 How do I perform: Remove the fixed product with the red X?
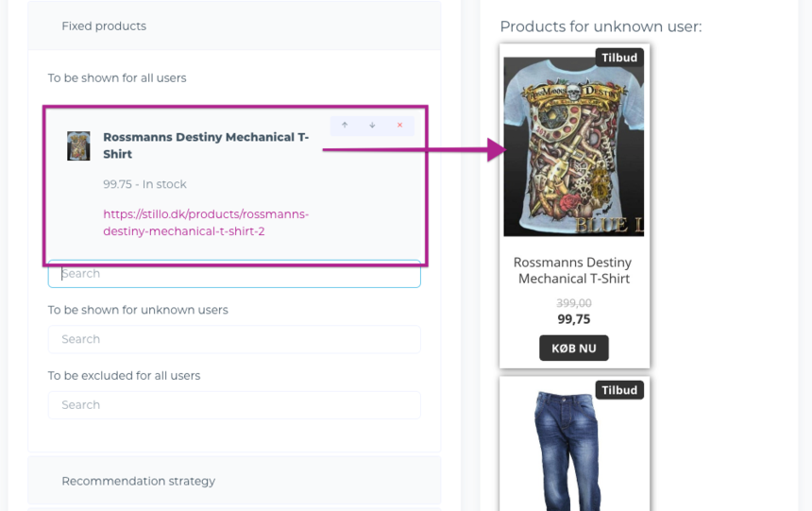399,126
